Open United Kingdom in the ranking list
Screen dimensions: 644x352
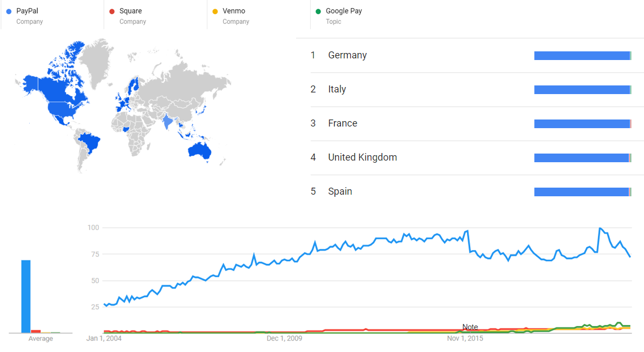click(x=363, y=157)
